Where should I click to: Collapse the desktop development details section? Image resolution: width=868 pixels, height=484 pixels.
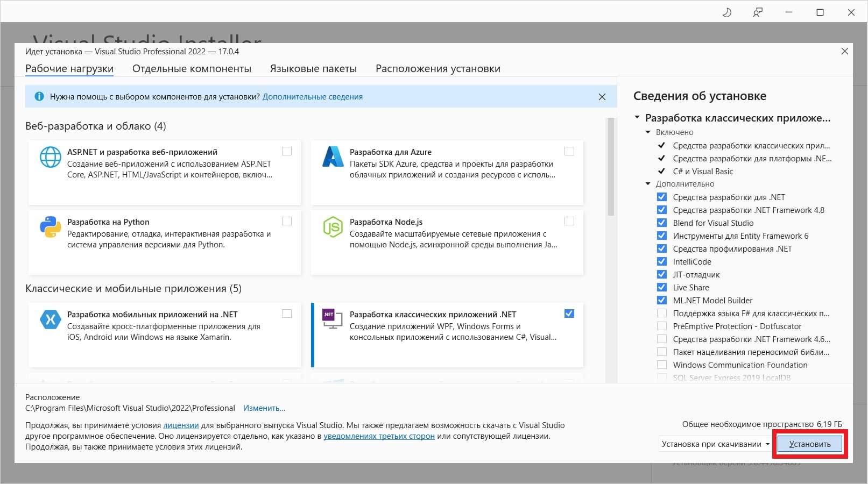point(637,117)
